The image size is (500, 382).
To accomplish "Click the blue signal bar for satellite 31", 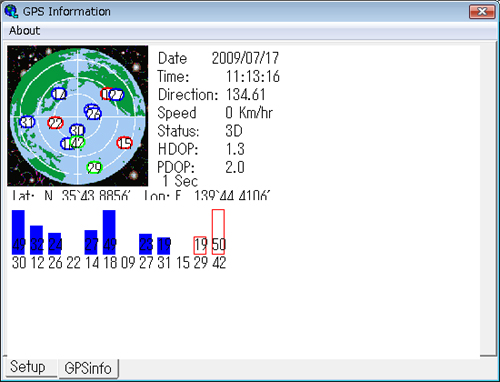I will [163, 246].
